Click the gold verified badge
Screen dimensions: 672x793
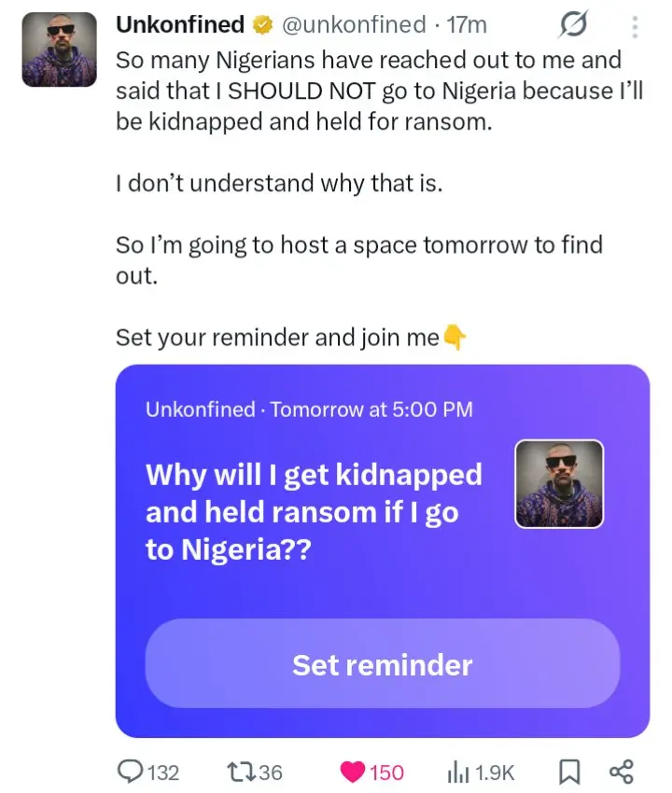pyautogui.click(x=262, y=25)
